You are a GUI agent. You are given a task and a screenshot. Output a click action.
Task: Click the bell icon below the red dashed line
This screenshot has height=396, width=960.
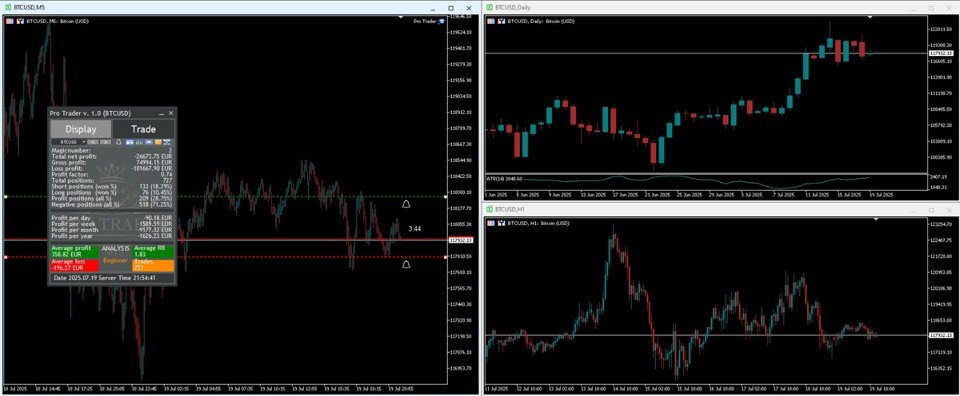[406, 264]
